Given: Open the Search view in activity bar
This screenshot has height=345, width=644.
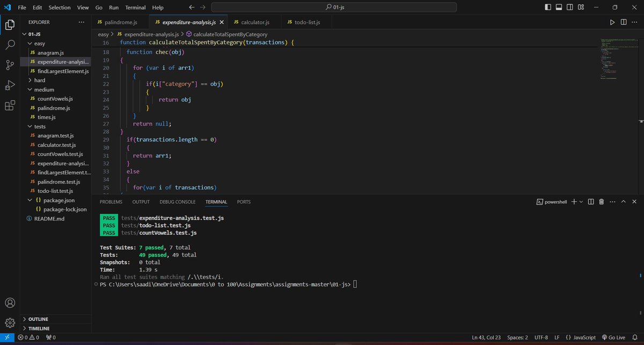Looking at the screenshot, I should point(10,45).
